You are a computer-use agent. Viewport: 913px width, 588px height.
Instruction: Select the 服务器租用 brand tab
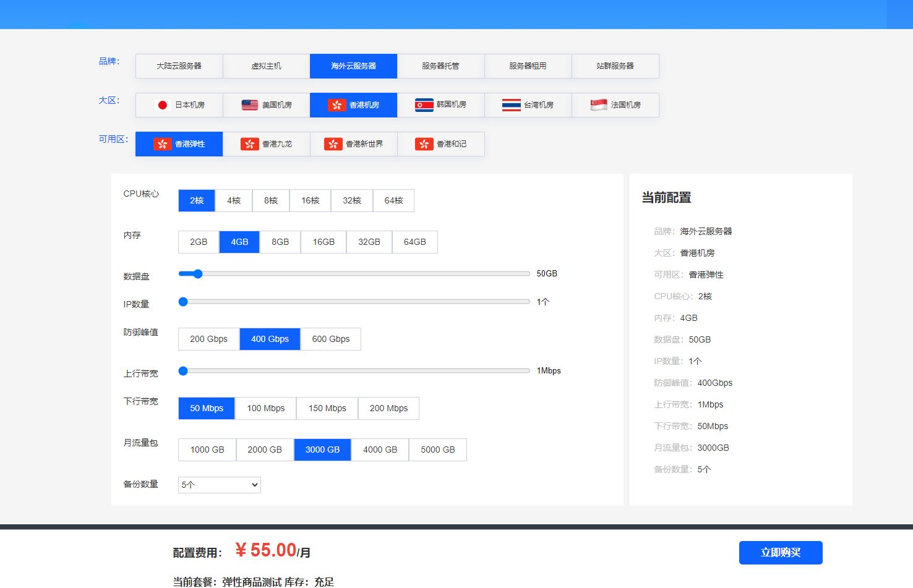tap(528, 66)
